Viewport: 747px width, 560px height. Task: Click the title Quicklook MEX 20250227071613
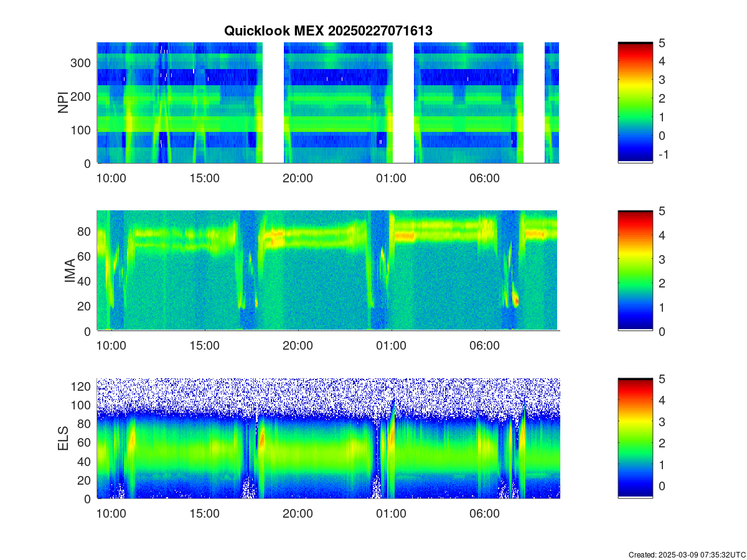pos(328,30)
